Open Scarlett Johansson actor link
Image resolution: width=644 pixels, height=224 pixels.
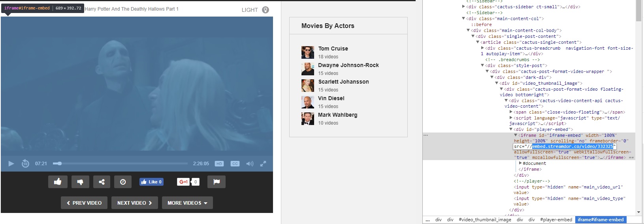tap(344, 82)
